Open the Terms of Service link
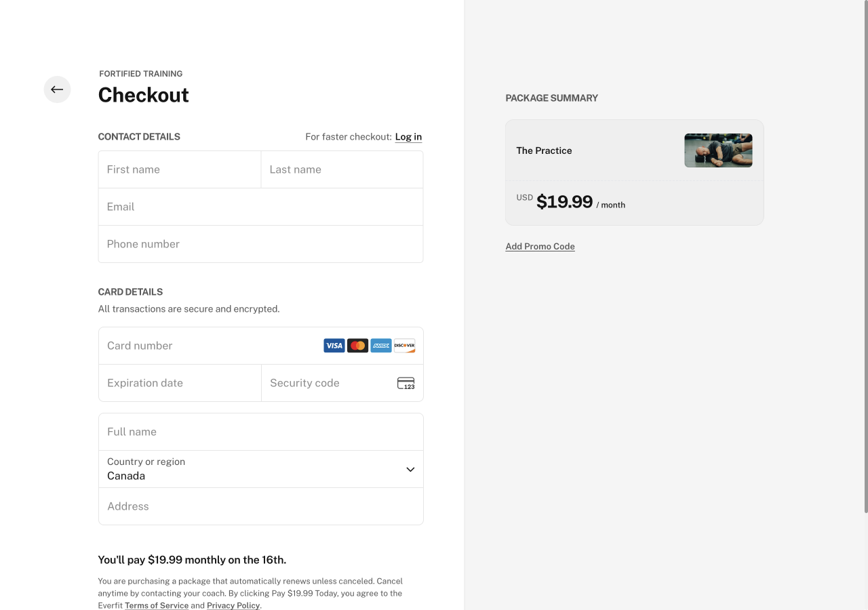The image size is (868, 610). [x=157, y=605]
